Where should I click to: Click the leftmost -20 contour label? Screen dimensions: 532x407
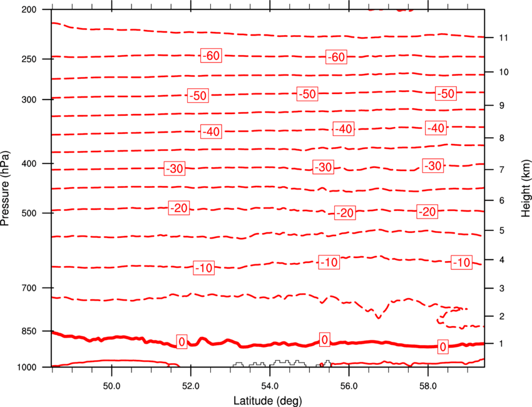tap(179, 208)
